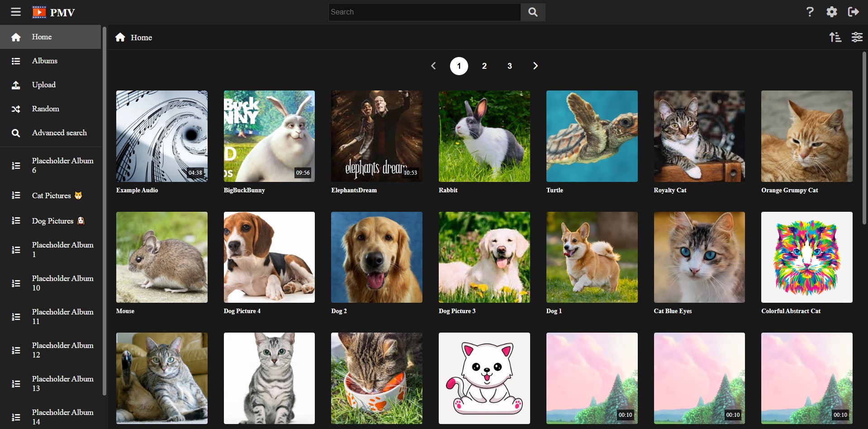Image resolution: width=868 pixels, height=429 pixels.
Task: Click the Placeholder Album 10 list icon
Action: pos(16,283)
